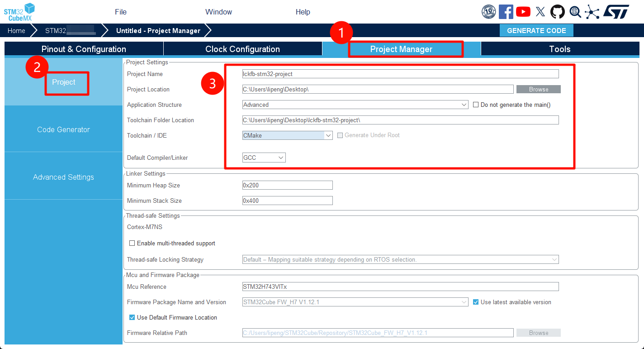Click the STM32 breadcrumb item
Viewport: 644px width, 349px height.
(x=70, y=30)
